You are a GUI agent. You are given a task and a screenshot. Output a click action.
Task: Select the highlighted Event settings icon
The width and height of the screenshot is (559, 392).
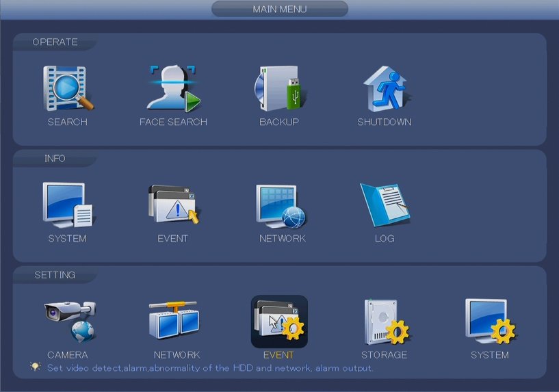(279, 322)
